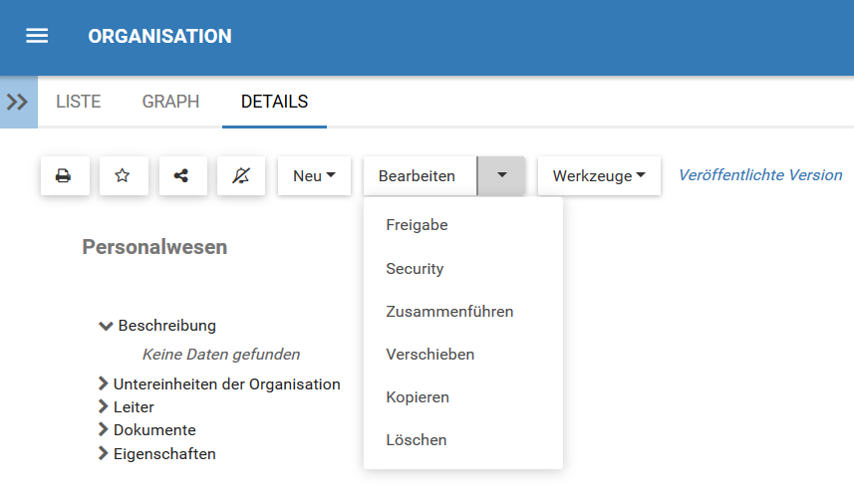Click the print icon button
Image resolution: width=854 pixels, height=504 pixels.
tap(64, 176)
